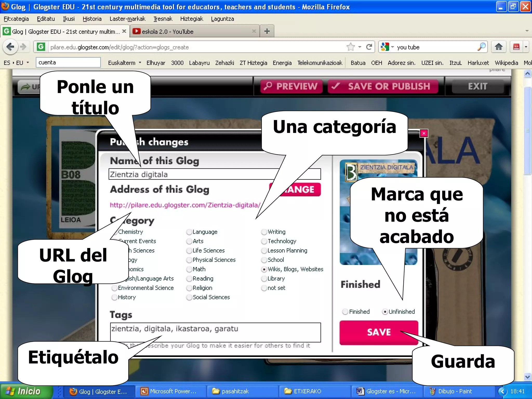Click the pink SAVE button
Image resolution: width=532 pixels, height=399 pixels.
(x=379, y=332)
